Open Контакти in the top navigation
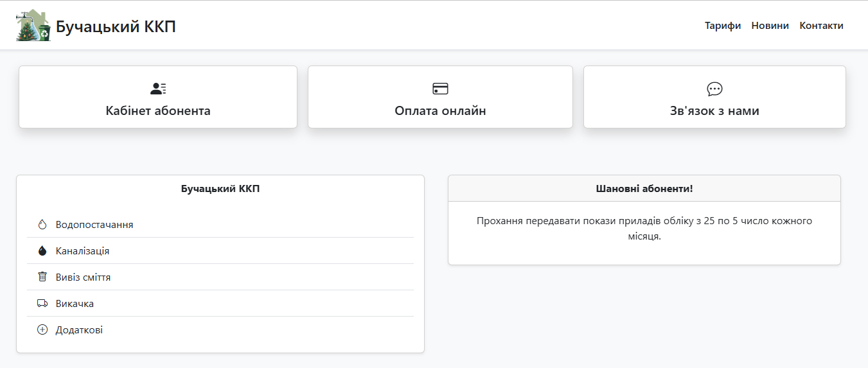 tap(821, 26)
